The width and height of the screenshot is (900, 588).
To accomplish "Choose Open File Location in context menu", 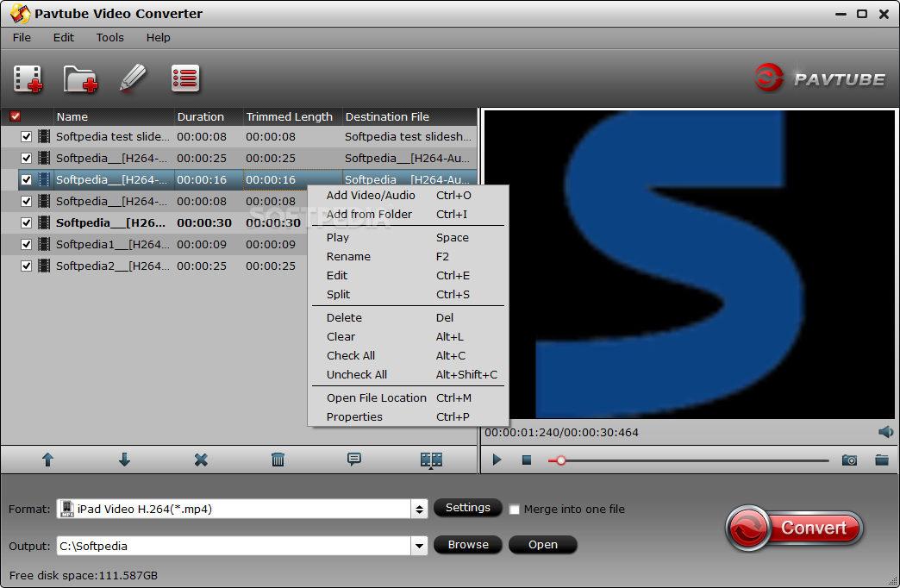I will (x=408, y=397).
